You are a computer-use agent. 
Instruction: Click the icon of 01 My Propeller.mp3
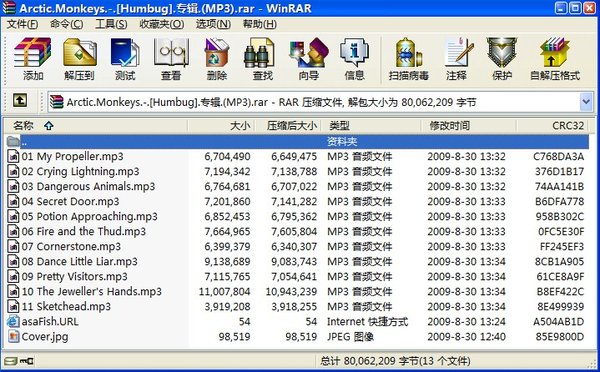pyautogui.click(x=13, y=157)
